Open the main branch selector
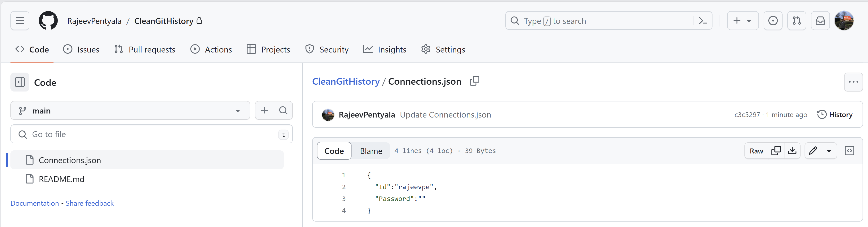 [x=130, y=110]
